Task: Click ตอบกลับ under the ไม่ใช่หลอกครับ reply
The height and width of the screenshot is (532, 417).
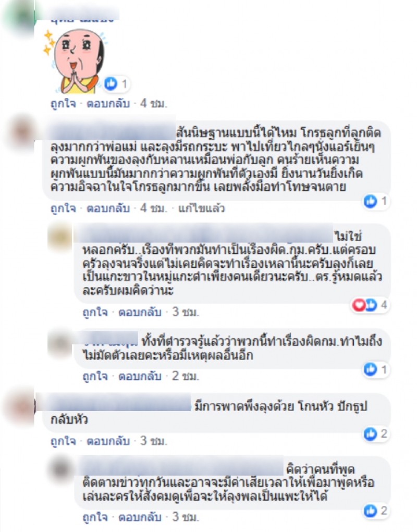Action: [140, 312]
